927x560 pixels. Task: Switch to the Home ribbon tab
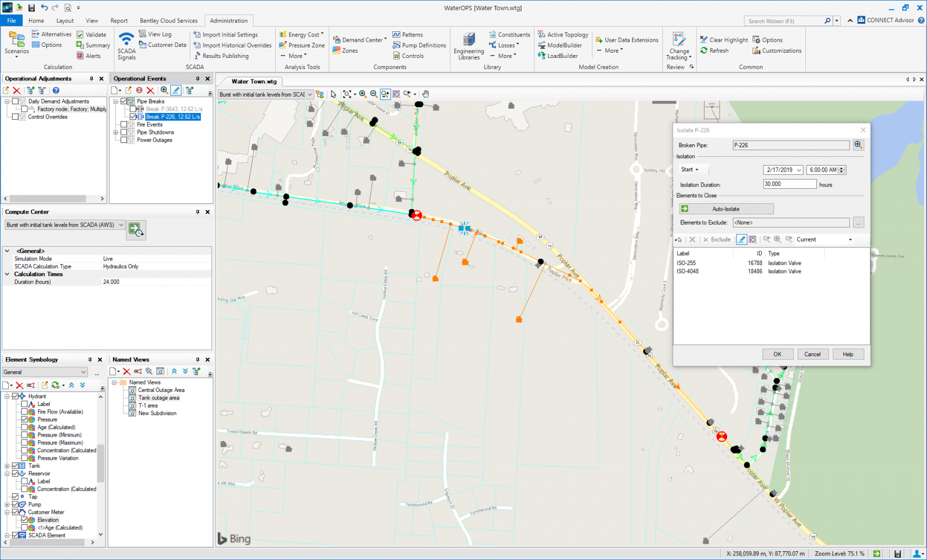tap(36, 20)
